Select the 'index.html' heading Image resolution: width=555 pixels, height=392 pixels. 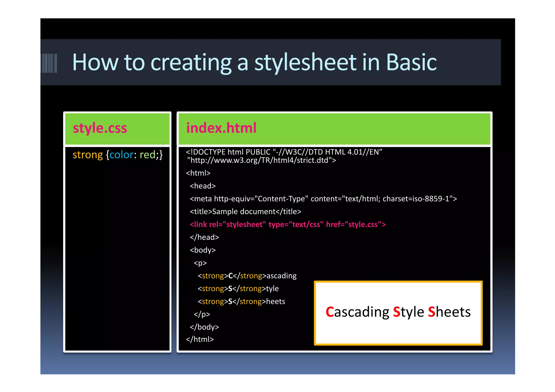pyautogui.click(x=221, y=128)
